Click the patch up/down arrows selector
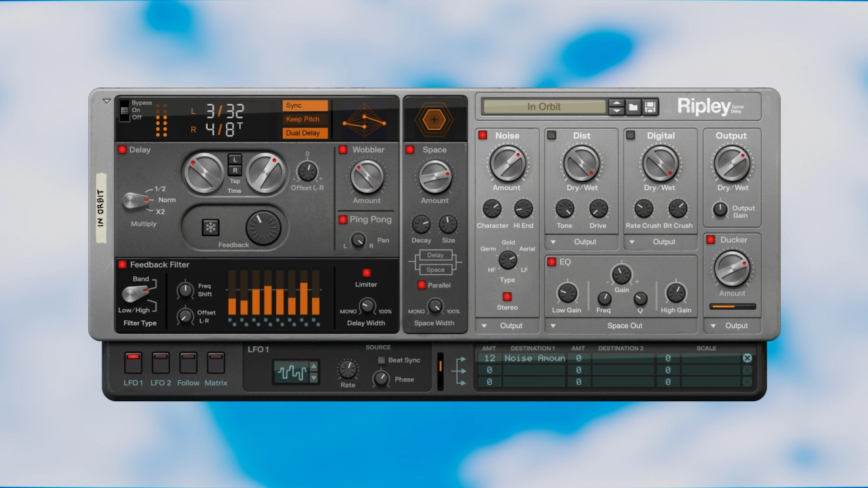868x488 pixels. click(616, 107)
